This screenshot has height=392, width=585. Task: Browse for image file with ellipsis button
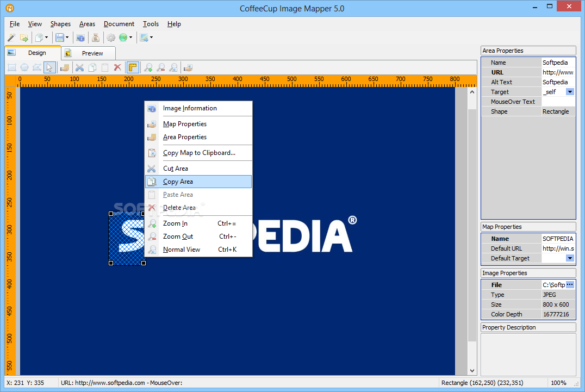570,284
